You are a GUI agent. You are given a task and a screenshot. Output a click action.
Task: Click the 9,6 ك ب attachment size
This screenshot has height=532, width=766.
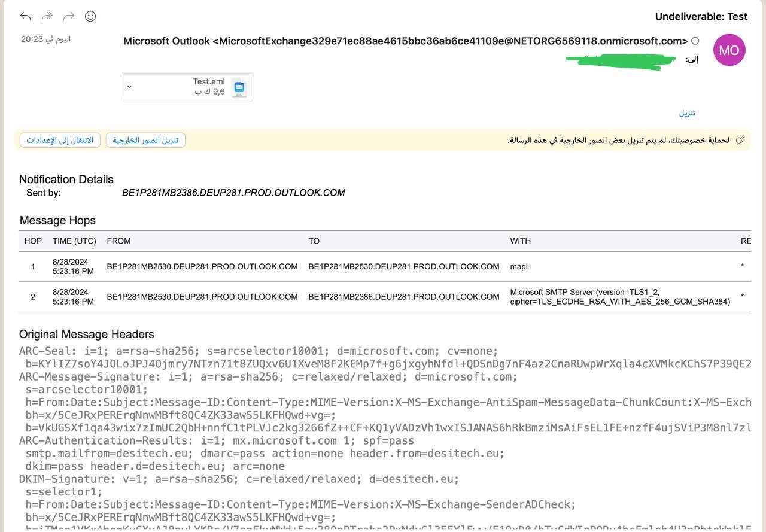point(210,92)
